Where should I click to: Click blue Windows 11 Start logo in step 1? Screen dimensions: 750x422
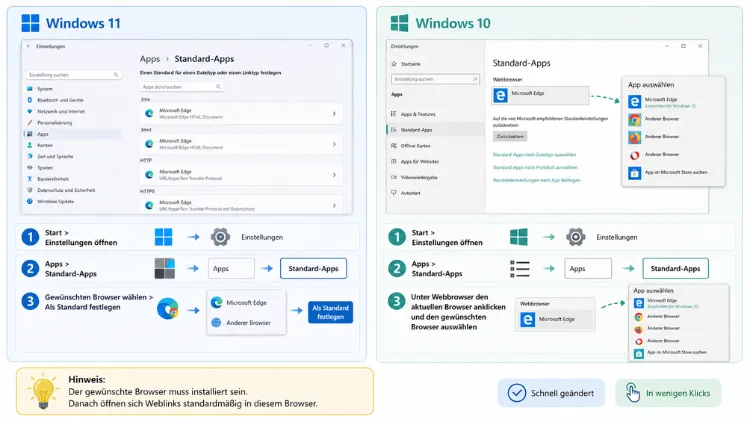click(x=164, y=237)
